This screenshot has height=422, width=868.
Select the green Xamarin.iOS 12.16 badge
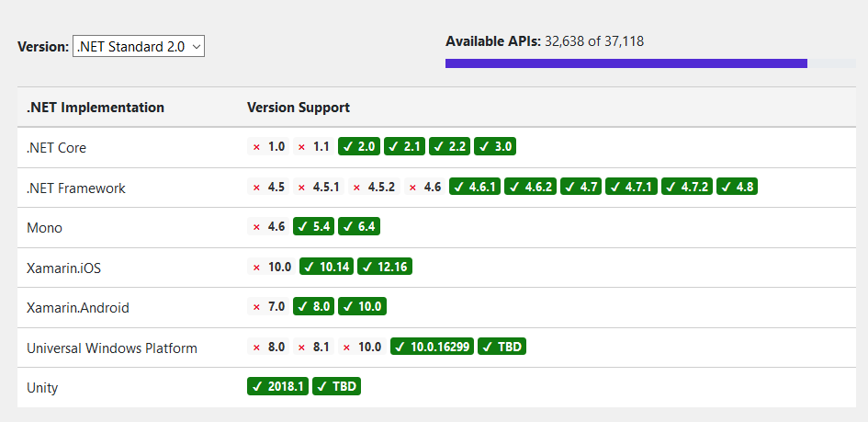[x=385, y=267]
